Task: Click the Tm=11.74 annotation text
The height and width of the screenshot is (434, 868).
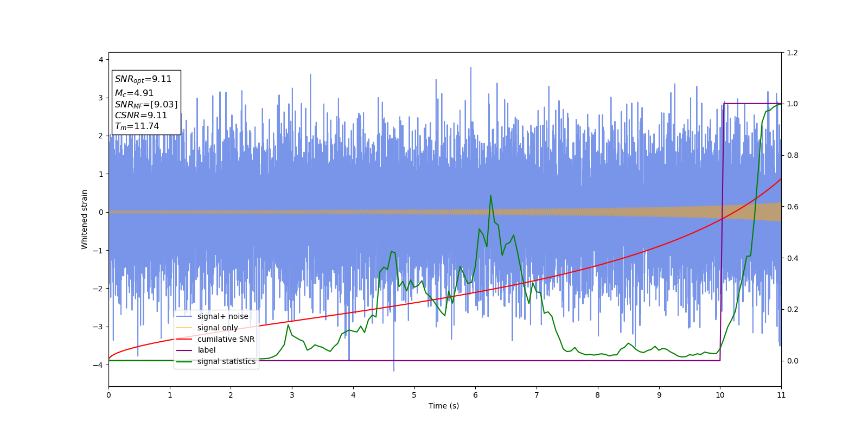Action: click(x=137, y=126)
